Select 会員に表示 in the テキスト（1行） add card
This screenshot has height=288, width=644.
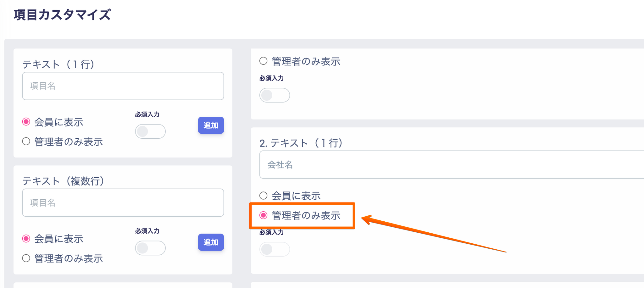[26, 122]
